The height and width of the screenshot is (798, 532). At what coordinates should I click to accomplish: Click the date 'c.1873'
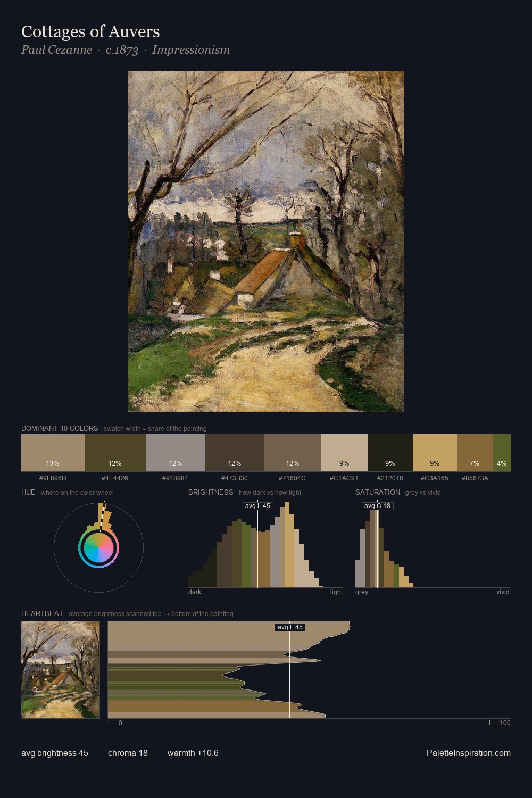[x=122, y=50]
